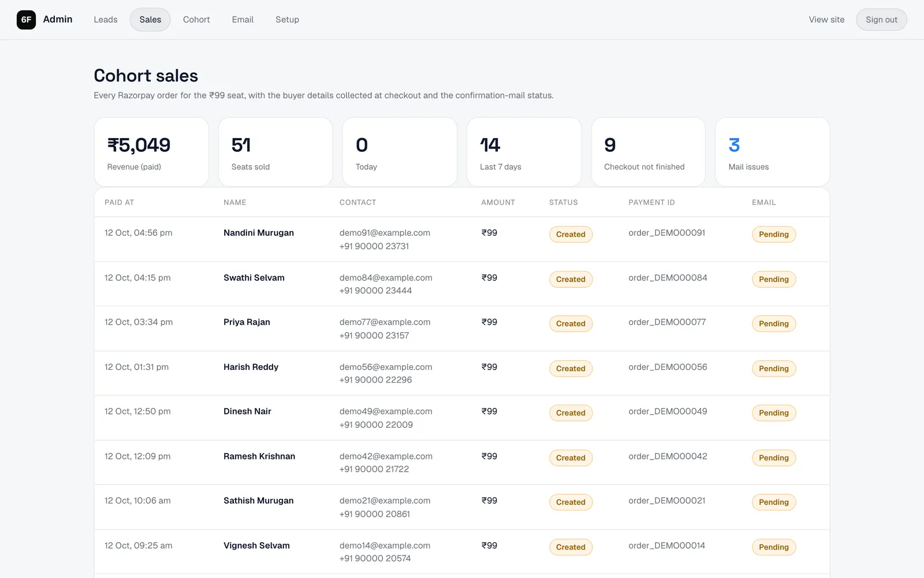
Task: Click the Pending badge for Sathish Murugan
Action: (774, 502)
